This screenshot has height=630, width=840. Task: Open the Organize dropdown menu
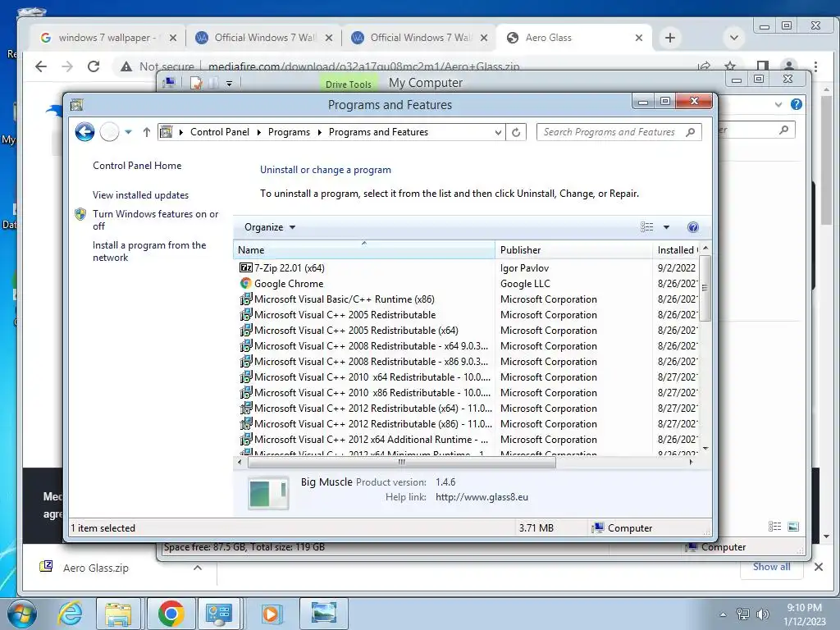(269, 227)
